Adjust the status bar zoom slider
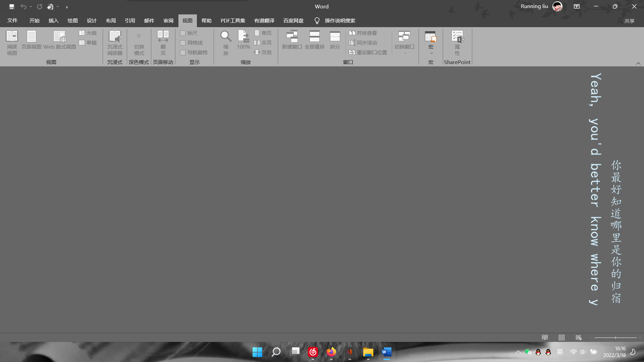Screen dimensions: 644x362 pyautogui.click(x=615, y=338)
